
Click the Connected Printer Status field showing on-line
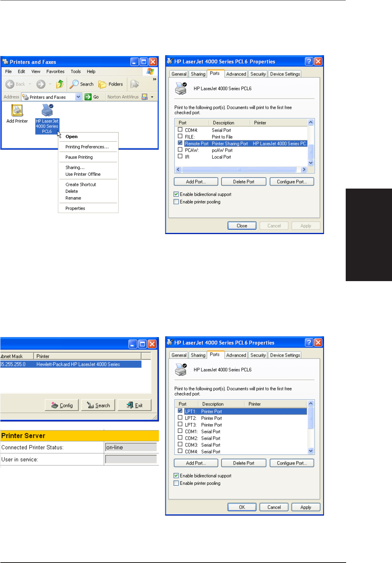(131, 447)
